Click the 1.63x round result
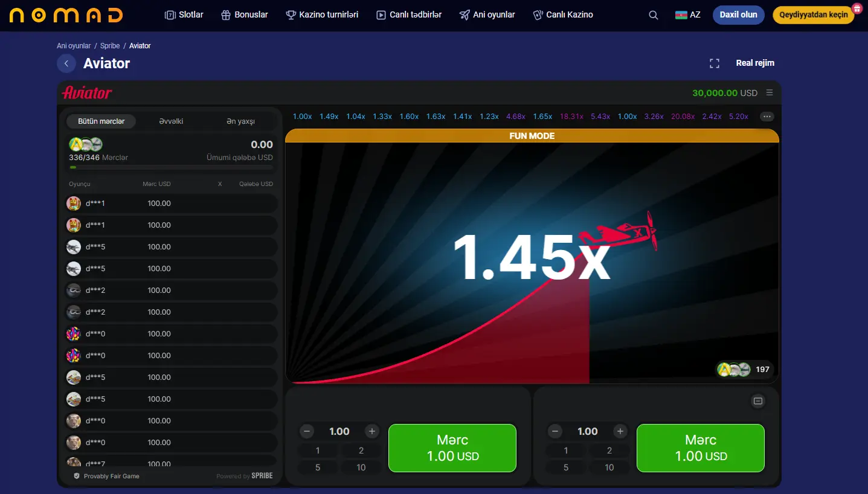Viewport: 868px width, 494px height. (x=436, y=117)
